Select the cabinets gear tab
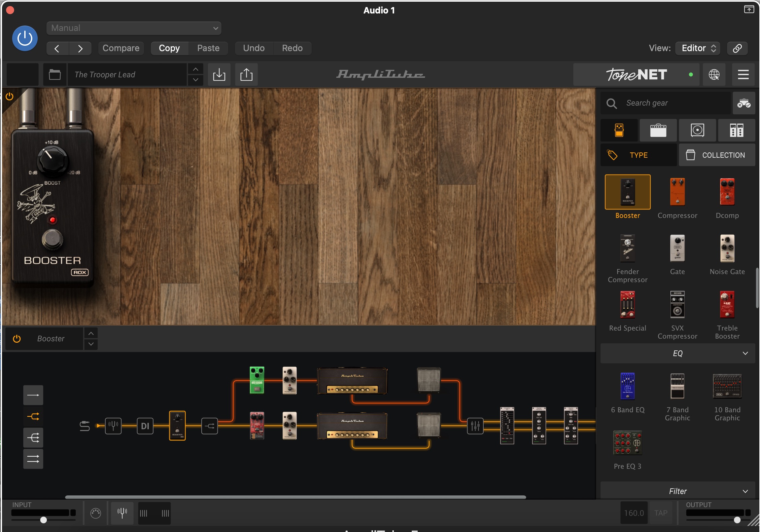The image size is (760, 532). (x=697, y=130)
